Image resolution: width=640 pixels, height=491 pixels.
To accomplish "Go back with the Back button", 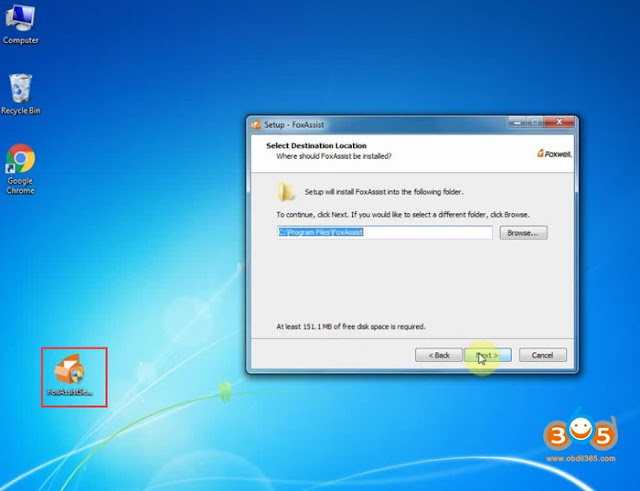I will pyautogui.click(x=439, y=355).
